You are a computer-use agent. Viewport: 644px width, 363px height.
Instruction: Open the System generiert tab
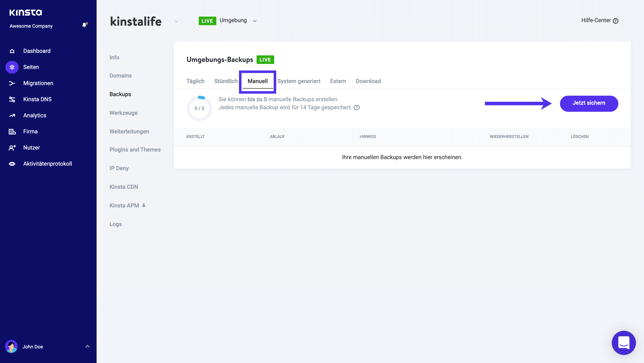299,81
